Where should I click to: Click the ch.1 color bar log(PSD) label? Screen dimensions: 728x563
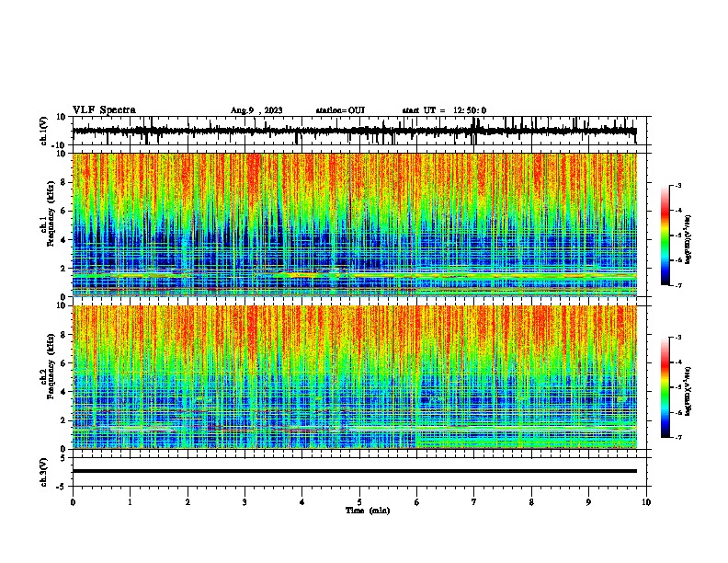(688, 239)
